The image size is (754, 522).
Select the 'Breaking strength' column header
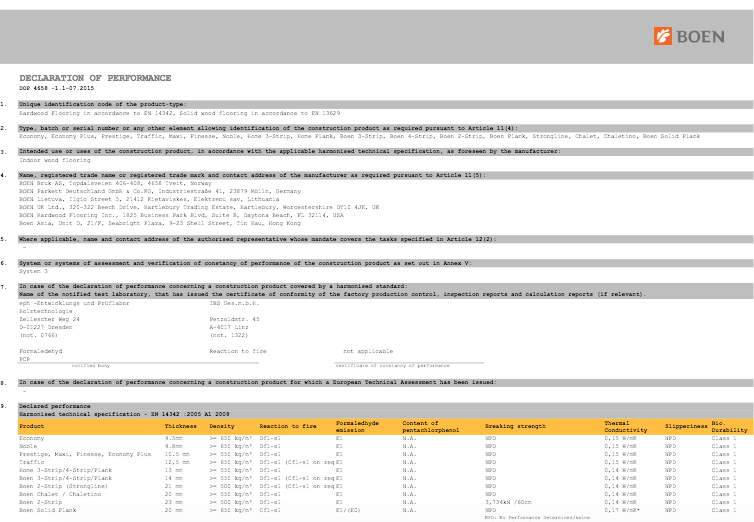(515, 426)
